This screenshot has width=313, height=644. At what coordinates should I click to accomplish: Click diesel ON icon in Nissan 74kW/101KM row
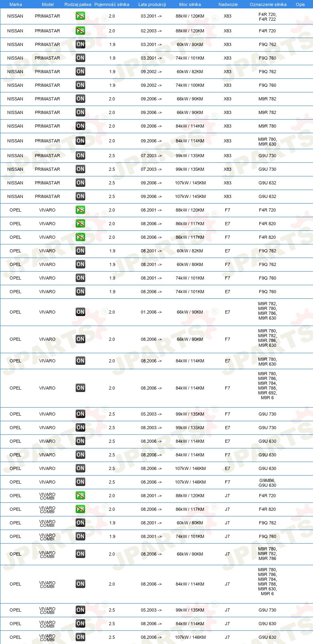[x=80, y=58]
